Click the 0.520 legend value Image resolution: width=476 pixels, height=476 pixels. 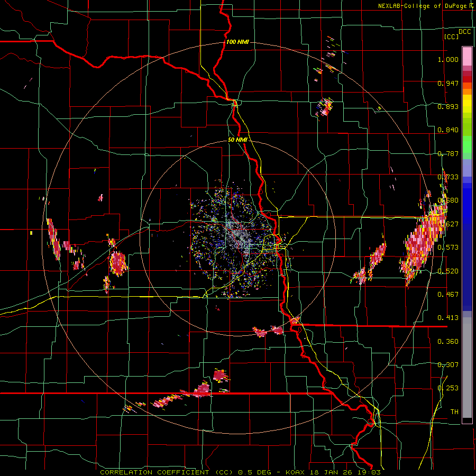(448, 271)
